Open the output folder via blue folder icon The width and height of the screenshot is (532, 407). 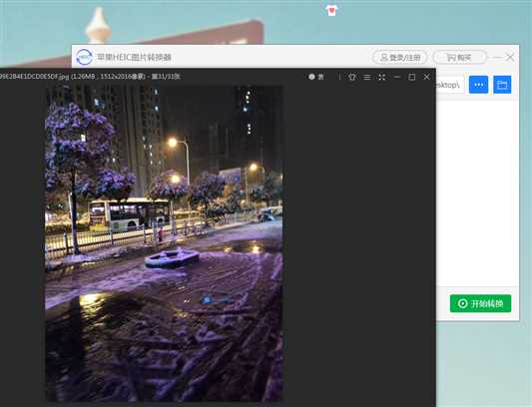[502, 85]
